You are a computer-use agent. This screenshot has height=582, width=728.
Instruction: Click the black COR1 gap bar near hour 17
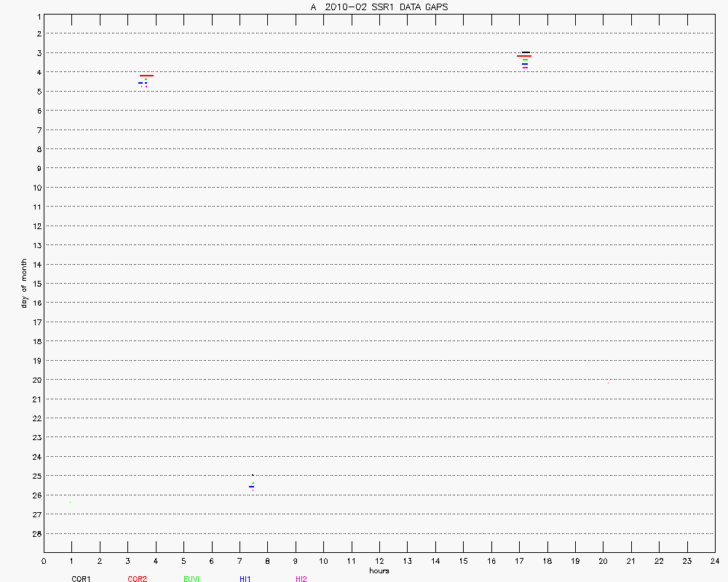[526, 52]
